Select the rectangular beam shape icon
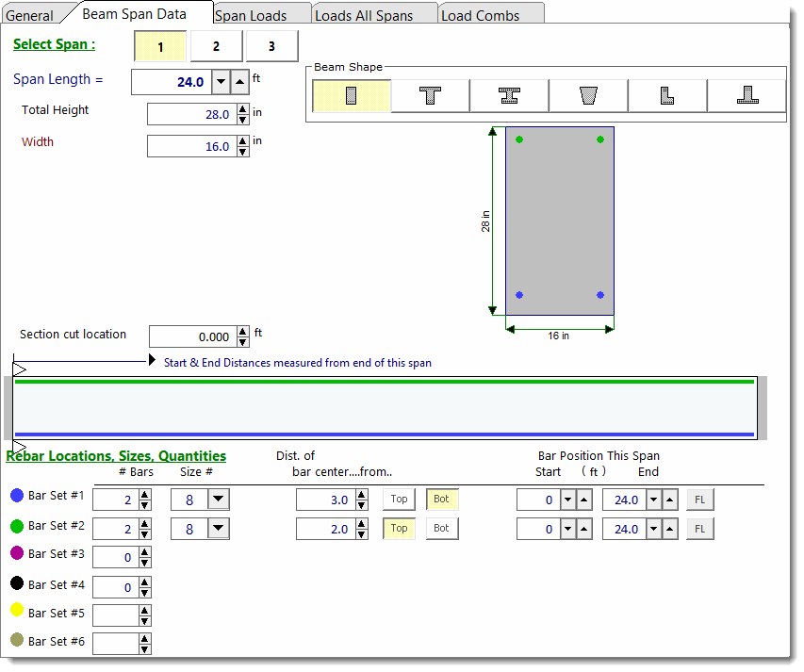 (352, 96)
